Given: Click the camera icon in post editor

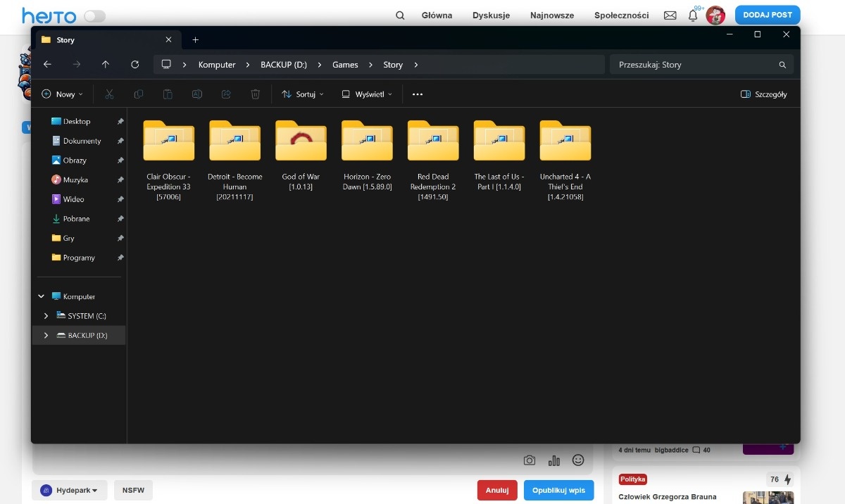Looking at the screenshot, I should click(x=530, y=460).
